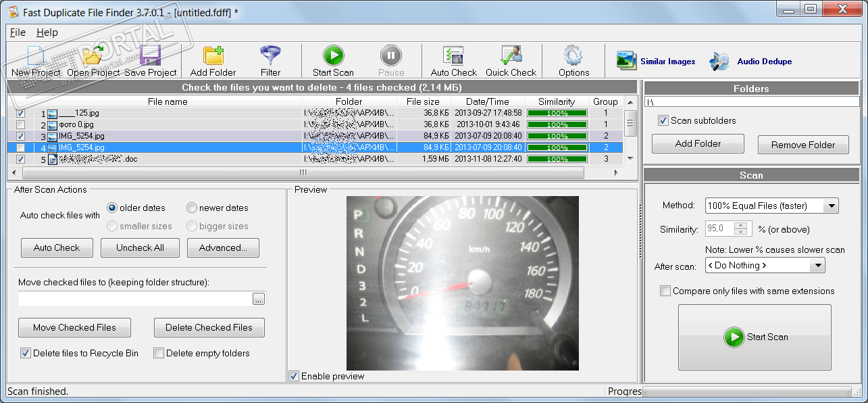
Task: Click Add Folder in the toolbar
Action: (x=213, y=61)
